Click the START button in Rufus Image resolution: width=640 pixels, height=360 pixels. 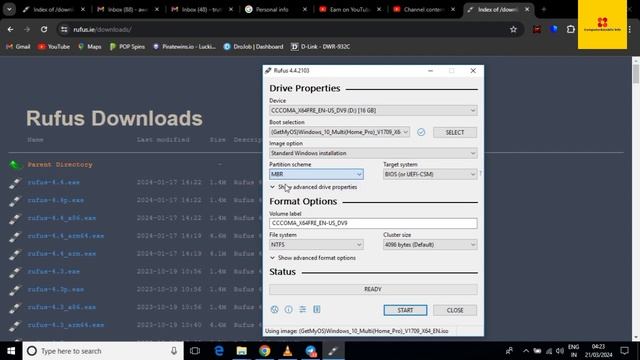pyautogui.click(x=405, y=310)
